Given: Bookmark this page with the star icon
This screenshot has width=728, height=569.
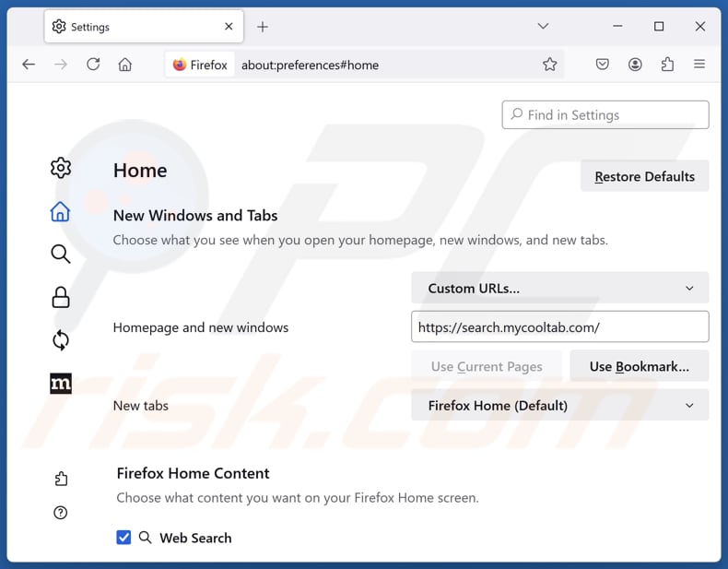Looking at the screenshot, I should [550, 65].
